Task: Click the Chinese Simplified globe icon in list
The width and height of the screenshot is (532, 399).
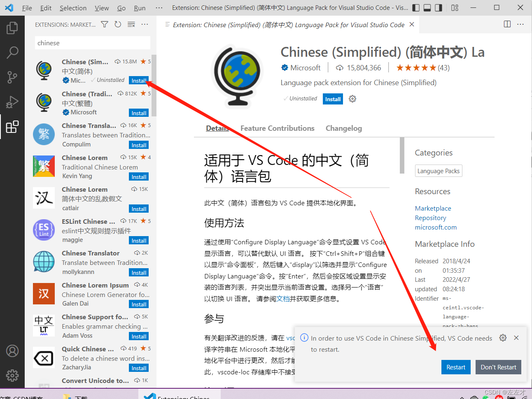Action: coord(44,70)
